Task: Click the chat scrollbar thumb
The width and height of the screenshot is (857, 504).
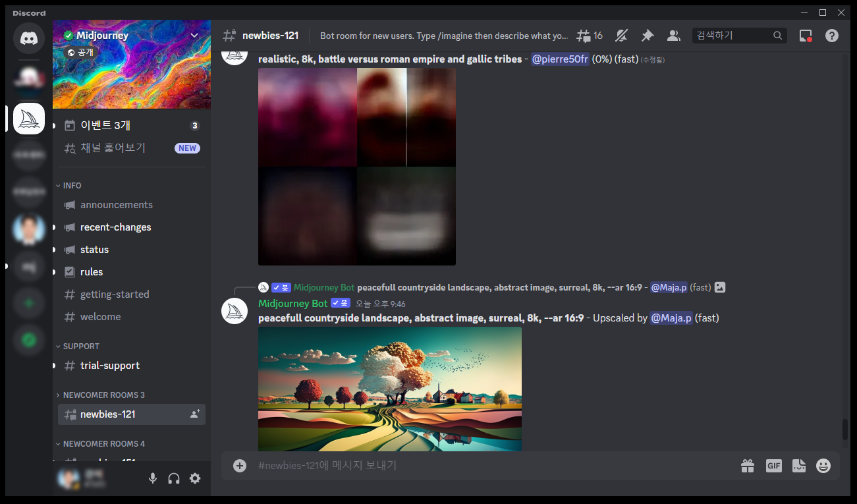Action: point(845,429)
